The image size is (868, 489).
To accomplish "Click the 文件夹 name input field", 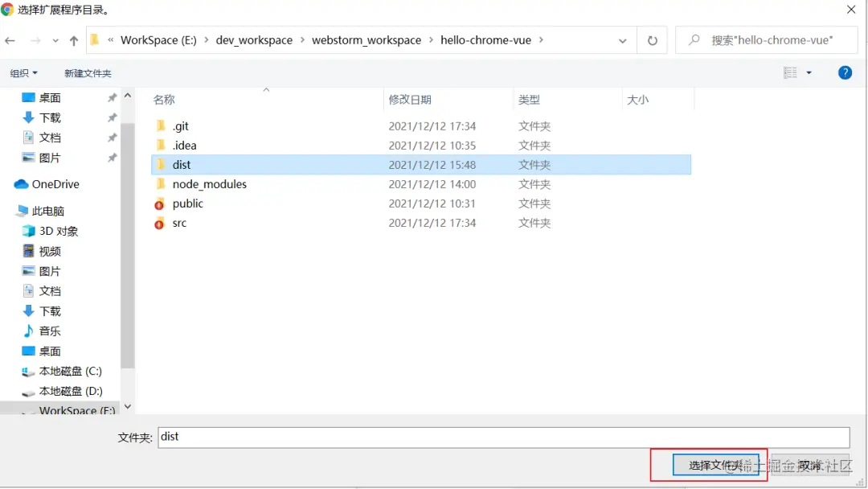I will coord(504,437).
